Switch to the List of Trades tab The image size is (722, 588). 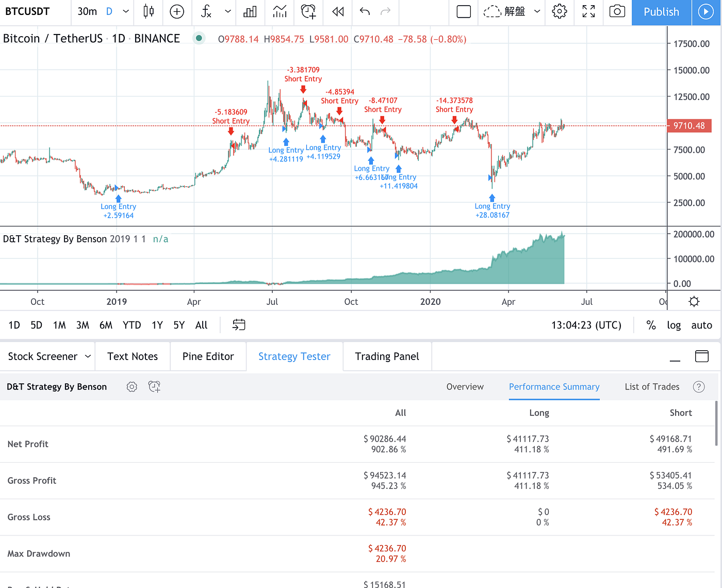point(652,387)
